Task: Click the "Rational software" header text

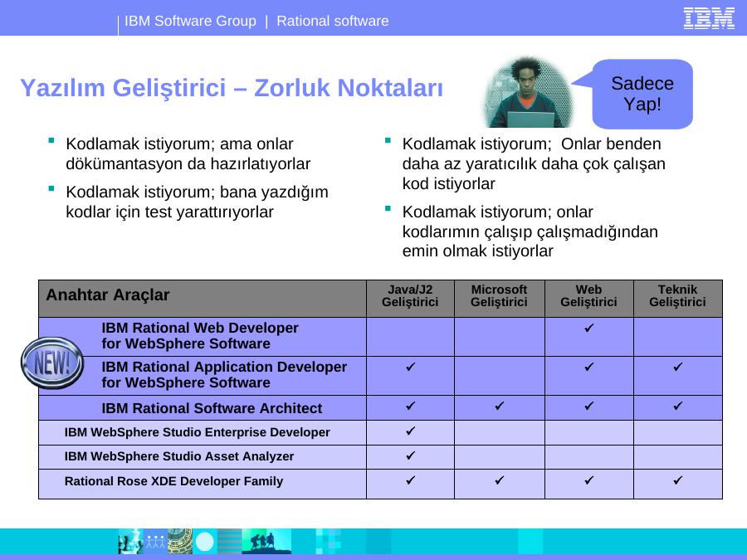Action: pos(333,21)
